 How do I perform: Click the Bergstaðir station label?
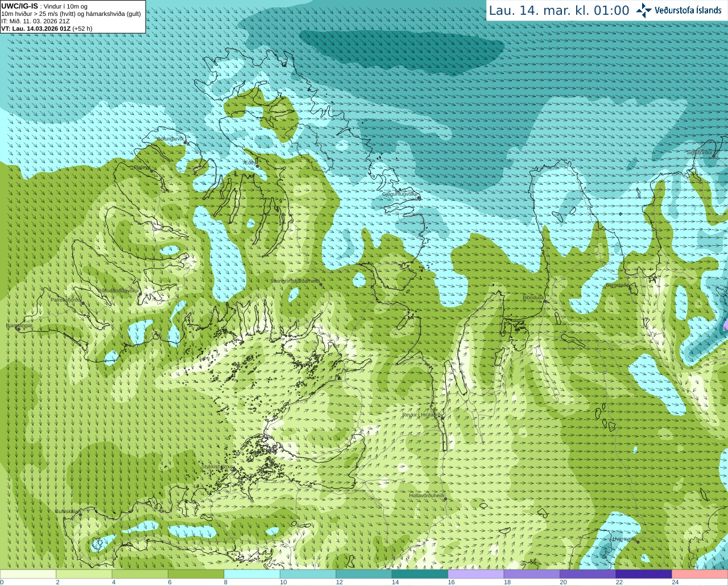618,285
